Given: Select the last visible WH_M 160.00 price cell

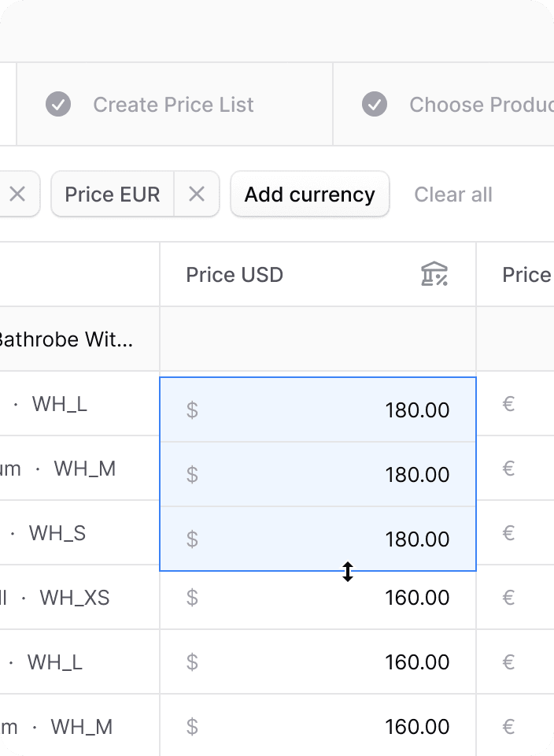Looking at the screenshot, I should tap(318, 726).
